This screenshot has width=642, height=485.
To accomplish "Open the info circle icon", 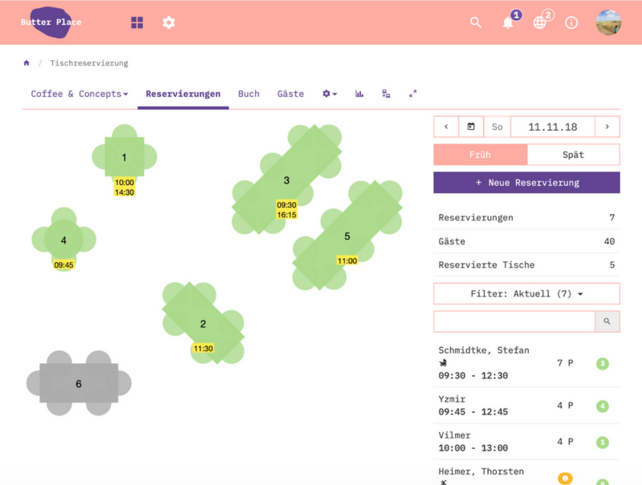I will coord(572,22).
